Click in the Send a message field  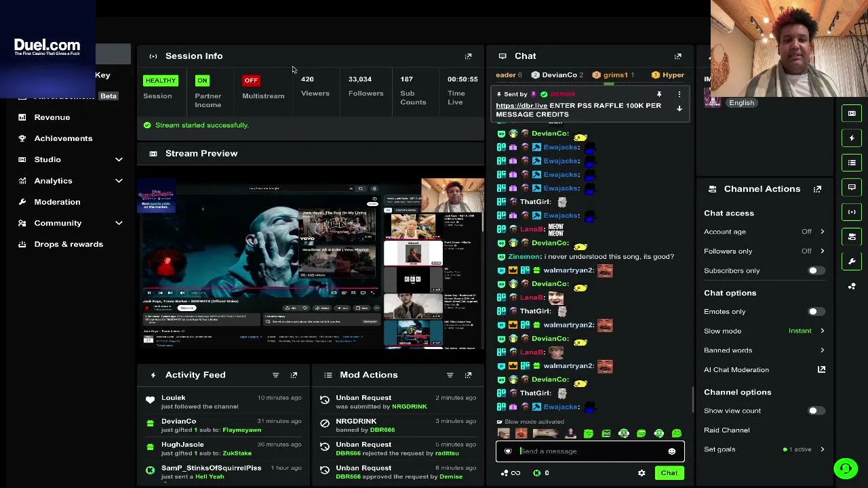click(x=590, y=451)
